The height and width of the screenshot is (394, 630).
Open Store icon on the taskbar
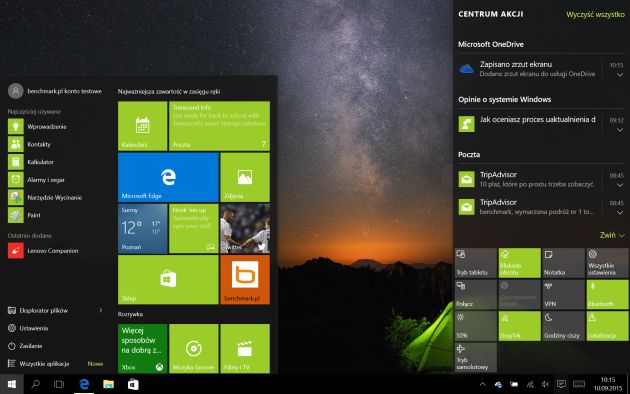(x=133, y=384)
